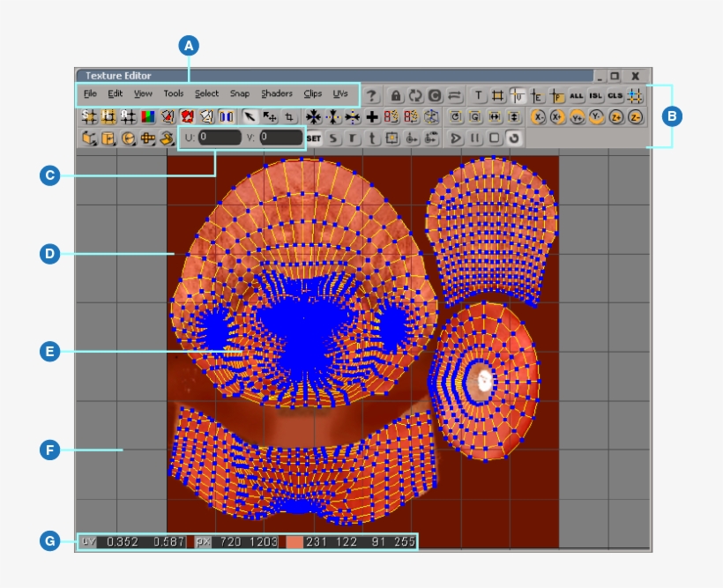Screen dimensions: 723x588
Task: Click the Z+ projection button
Action: click(617, 116)
